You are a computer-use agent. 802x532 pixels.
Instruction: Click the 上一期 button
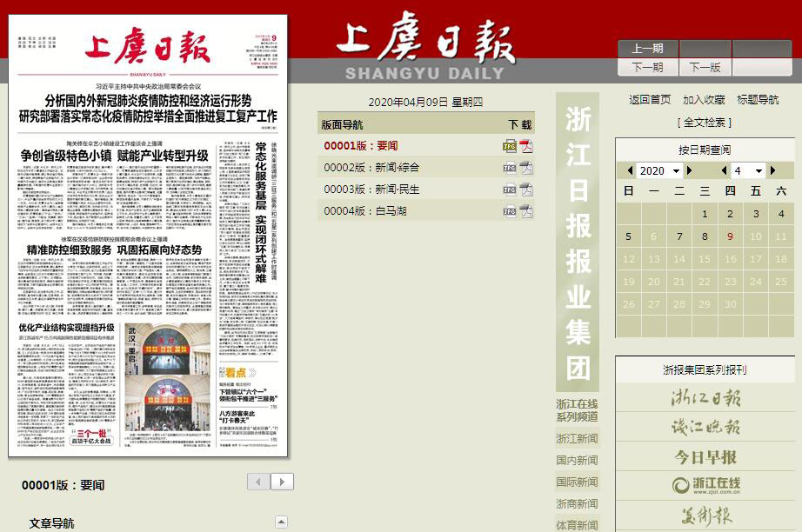[x=647, y=49]
